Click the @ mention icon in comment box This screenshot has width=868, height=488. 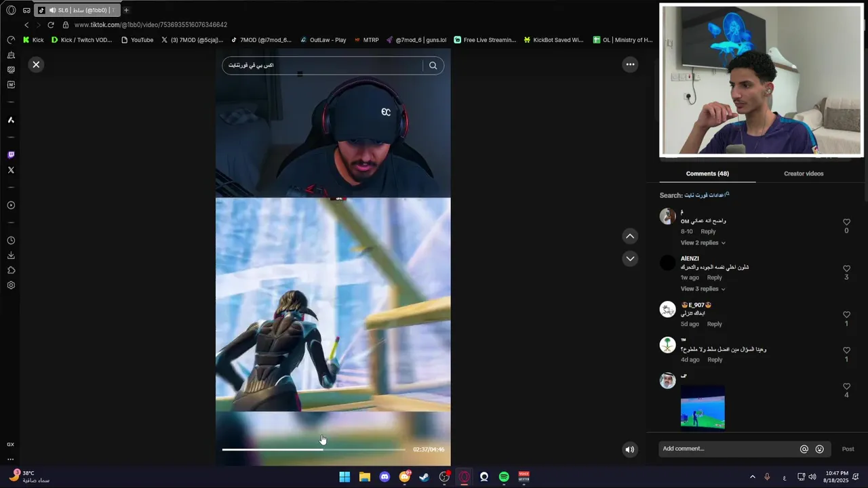(804, 449)
